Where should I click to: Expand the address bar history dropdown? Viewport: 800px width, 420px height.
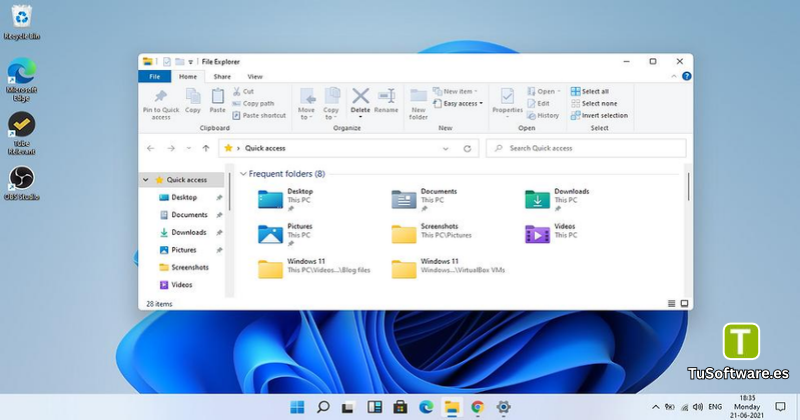click(x=445, y=149)
